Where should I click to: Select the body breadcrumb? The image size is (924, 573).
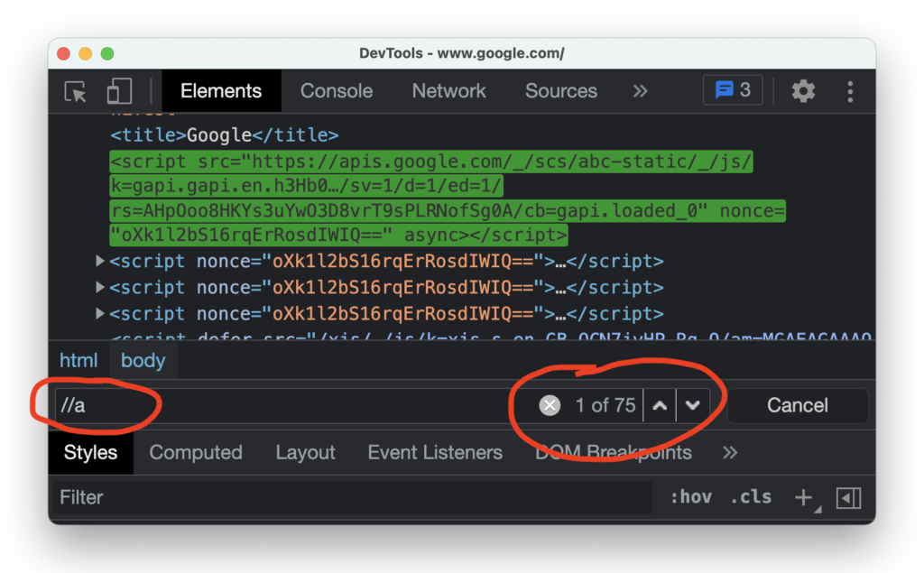point(143,360)
